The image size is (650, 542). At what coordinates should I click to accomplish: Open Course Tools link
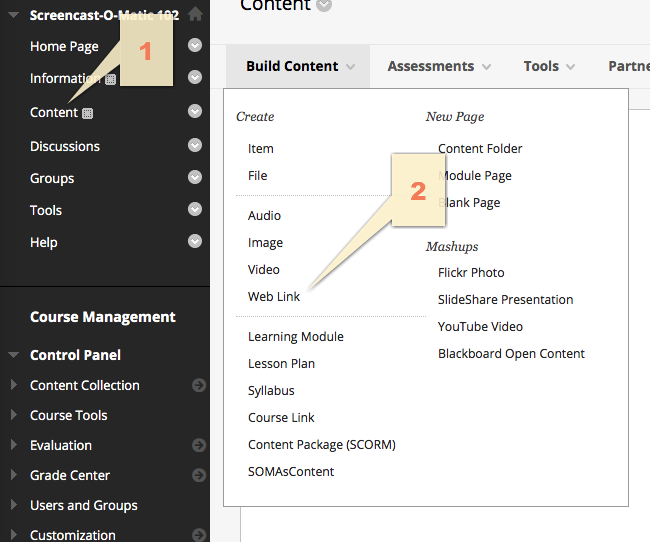pos(68,415)
